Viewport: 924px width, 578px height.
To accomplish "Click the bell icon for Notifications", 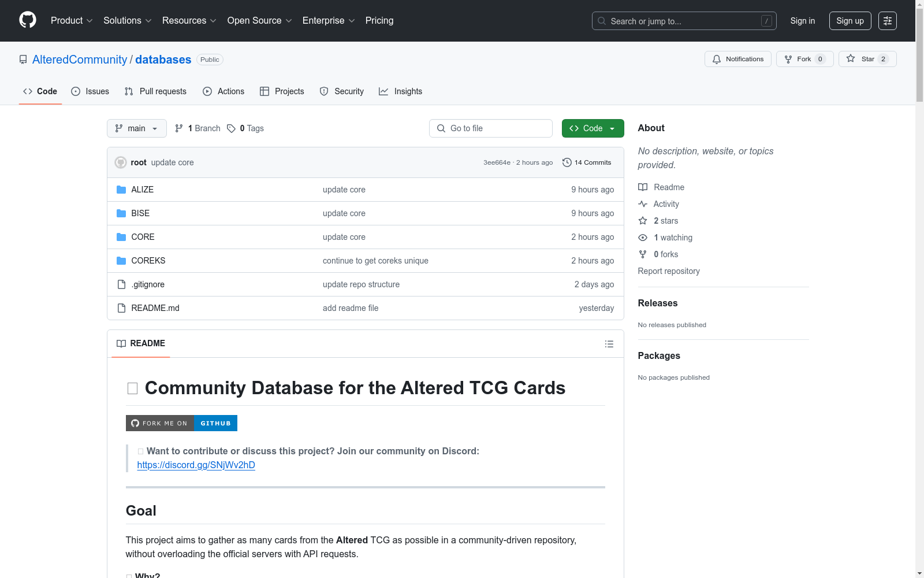I will pyautogui.click(x=717, y=59).
